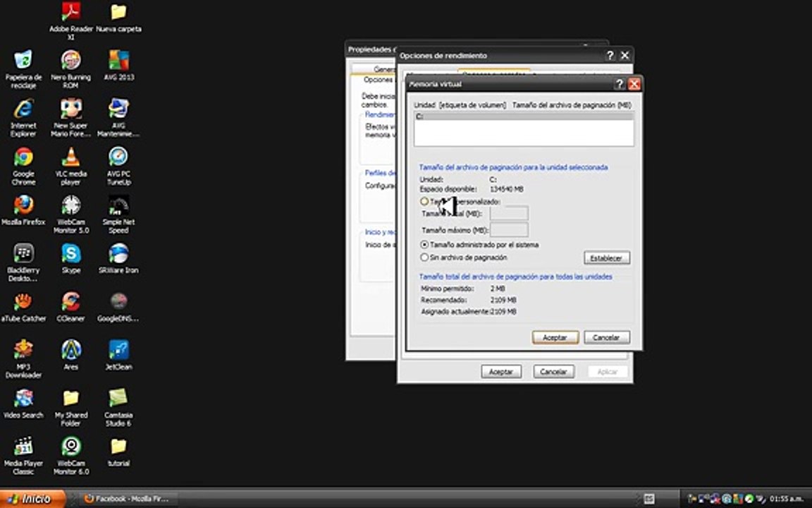Click Cancelar in Memoria virtual dialog
This screenshot has width=812, height=508.
[x=607, y=337]
